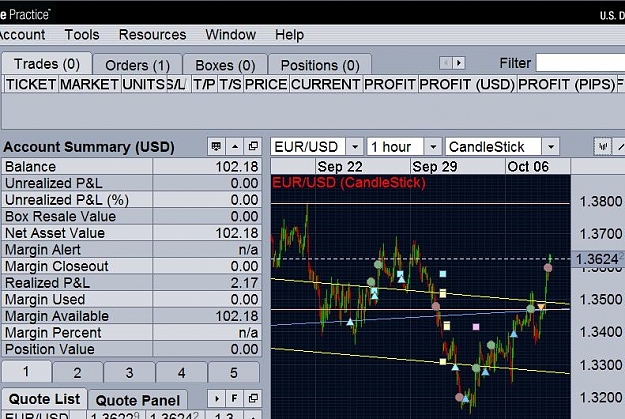This screenshot has height=419, width=625.
Task: Select account summary page 3 tab
Action: 129,372
